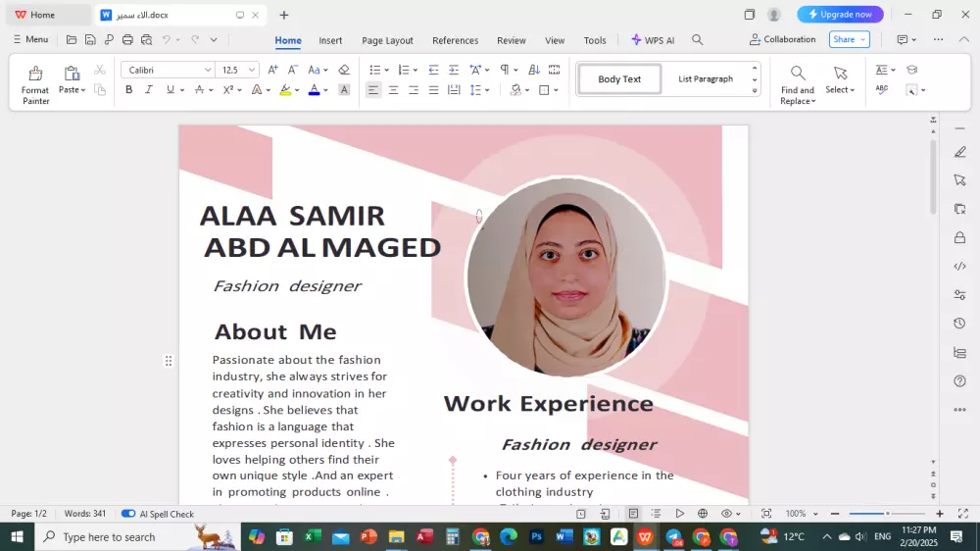Toggle AI Spell Check switch
980x551 pixels.
(x=128, y=514)
